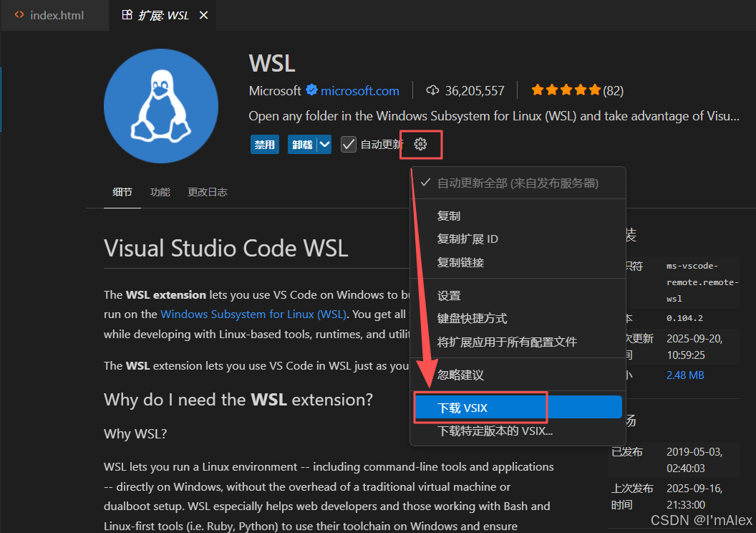Expand the 卸载 dropdown arrow

tap(325, 144)
